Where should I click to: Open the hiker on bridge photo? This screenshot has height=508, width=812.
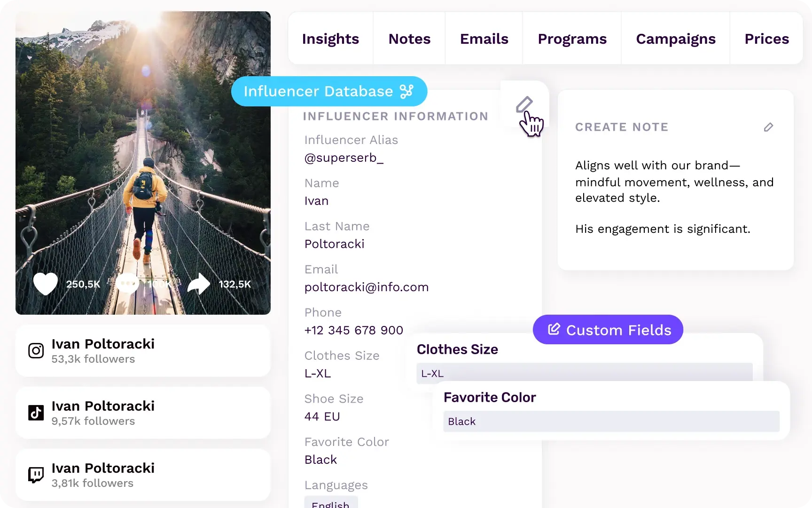tap(143, 141)
